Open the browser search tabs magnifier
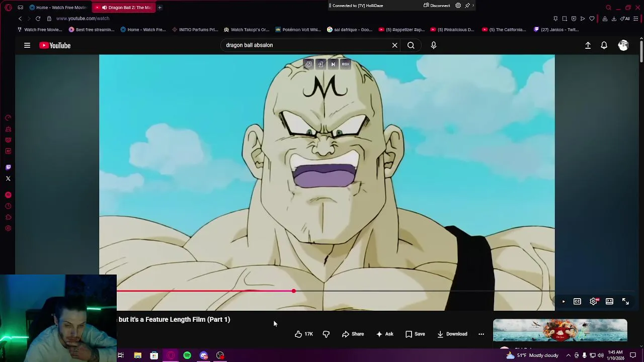 coord(608,7)
